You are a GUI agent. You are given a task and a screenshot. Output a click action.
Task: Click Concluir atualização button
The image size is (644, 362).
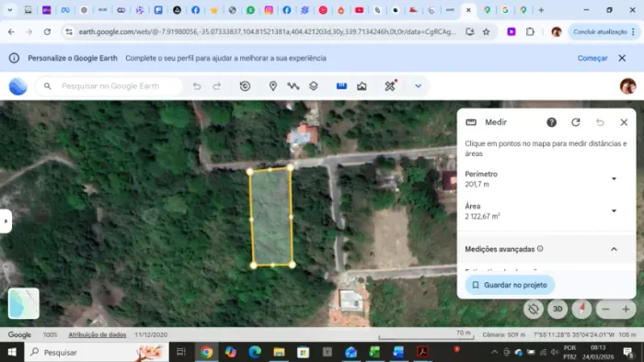tap(604, 31)
